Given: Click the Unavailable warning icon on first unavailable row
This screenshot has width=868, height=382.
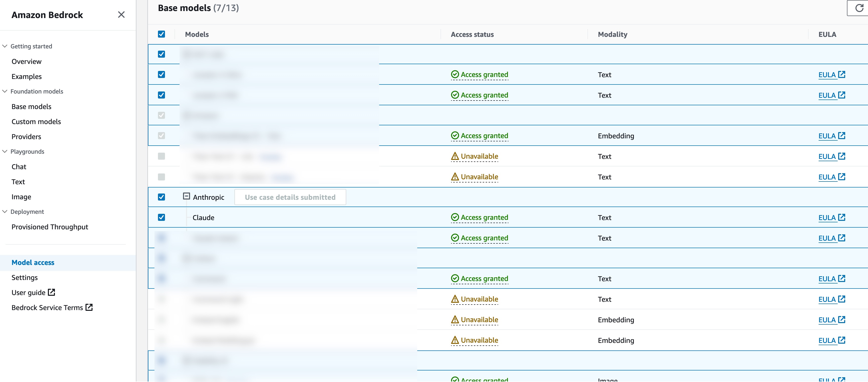Looking at the screenshot, I should pos(455,156).
